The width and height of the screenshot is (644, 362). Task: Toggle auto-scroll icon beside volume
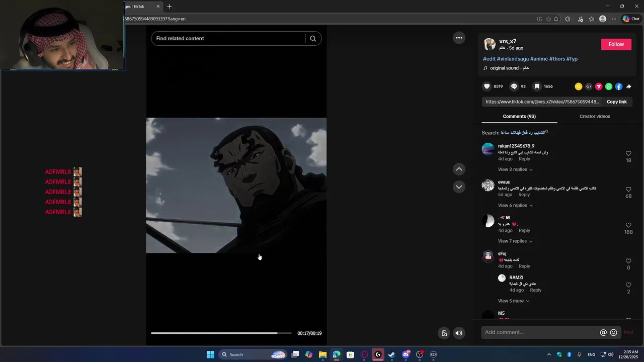(444, 333)
